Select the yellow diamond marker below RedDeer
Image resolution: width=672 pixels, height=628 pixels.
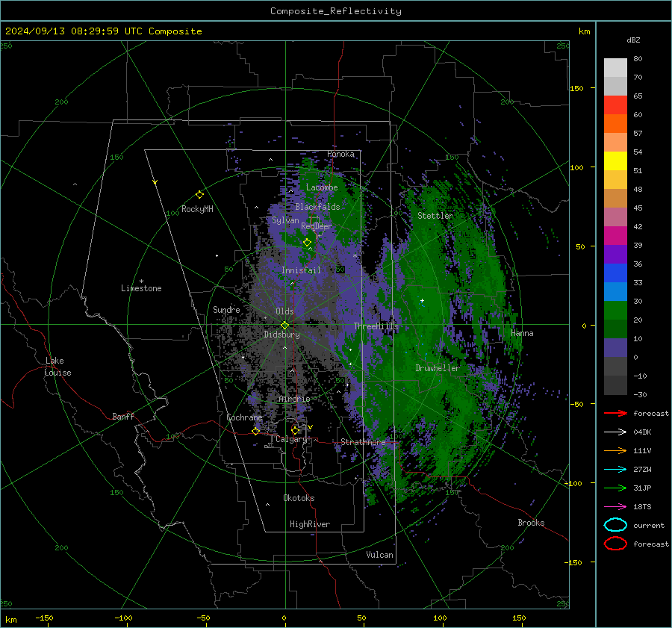coord(308,243)
